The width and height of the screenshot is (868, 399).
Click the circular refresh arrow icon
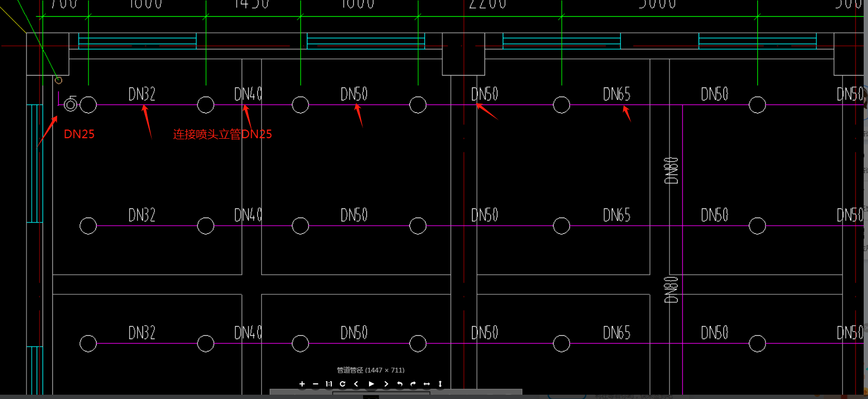coord(343,384)
